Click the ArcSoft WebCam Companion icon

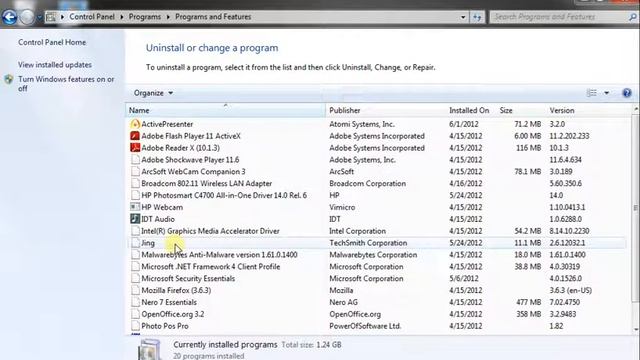pos(135,171)
